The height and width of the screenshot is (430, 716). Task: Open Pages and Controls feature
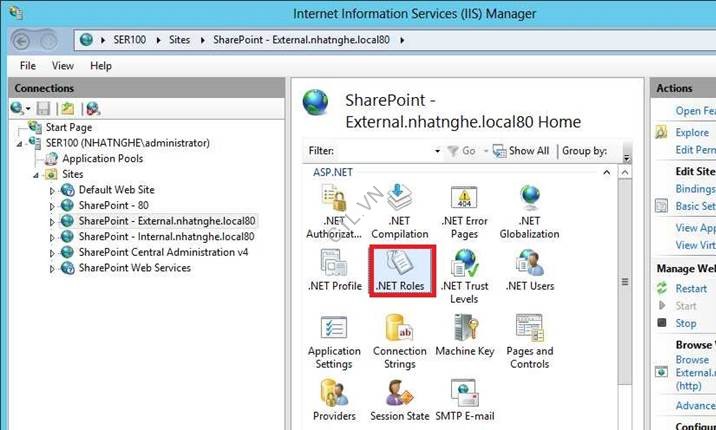click(530, 342)
